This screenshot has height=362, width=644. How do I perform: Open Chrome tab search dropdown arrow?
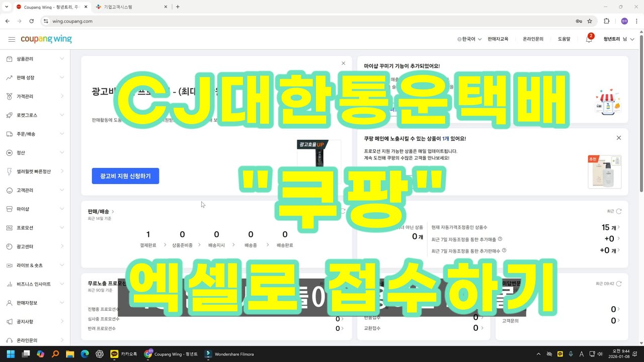(x=6, y=7)
